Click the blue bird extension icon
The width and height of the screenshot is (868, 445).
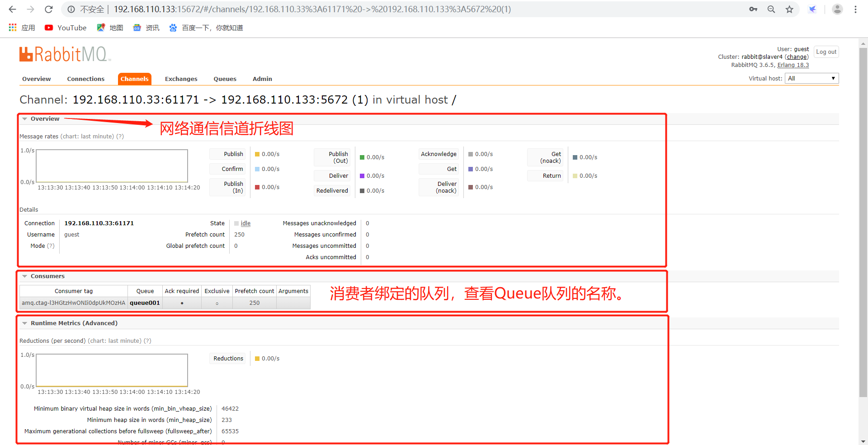click(x=812, y=9)
